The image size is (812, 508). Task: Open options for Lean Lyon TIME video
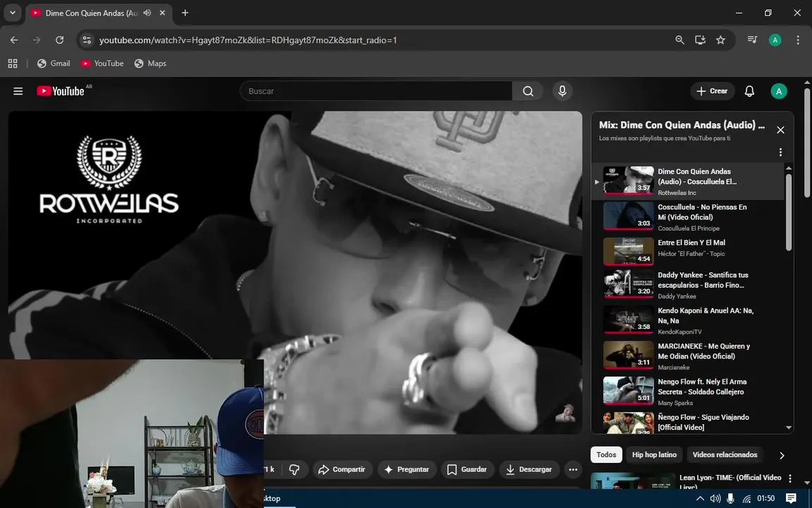pyautogui.click(x=790, y=478)
